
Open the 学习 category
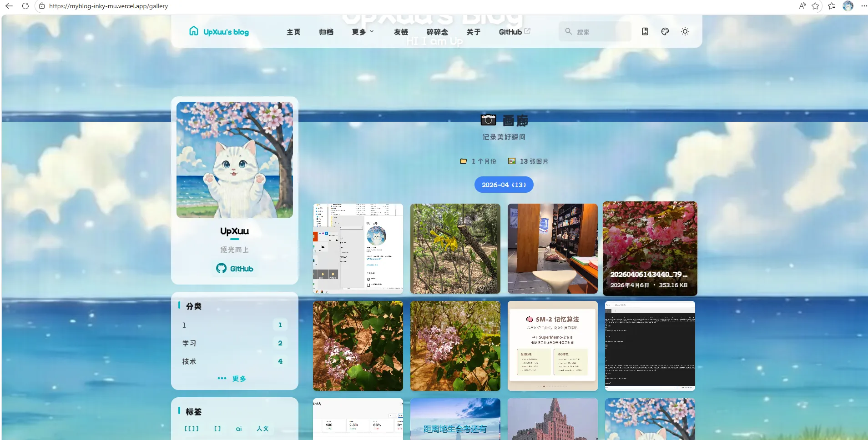235,343
